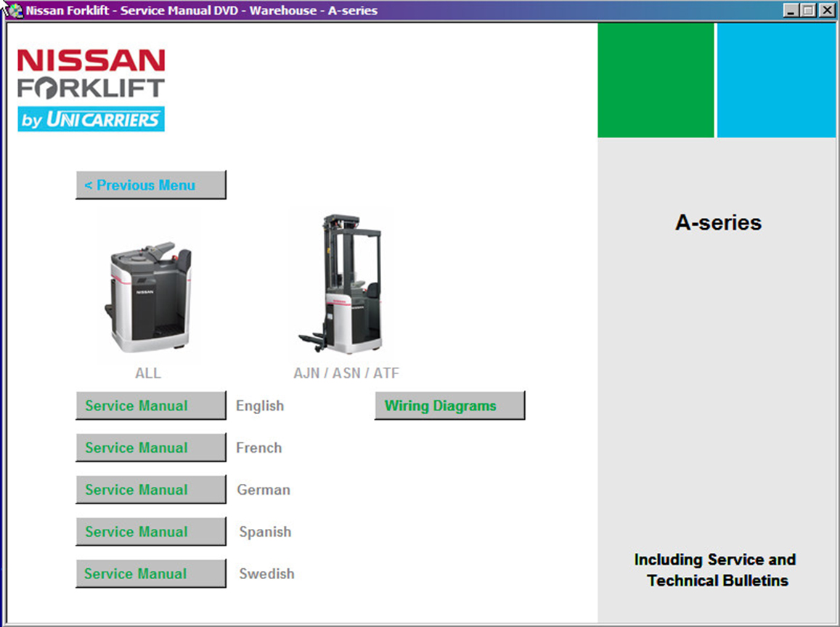Open the English Service Manual

tap(150, 406)
